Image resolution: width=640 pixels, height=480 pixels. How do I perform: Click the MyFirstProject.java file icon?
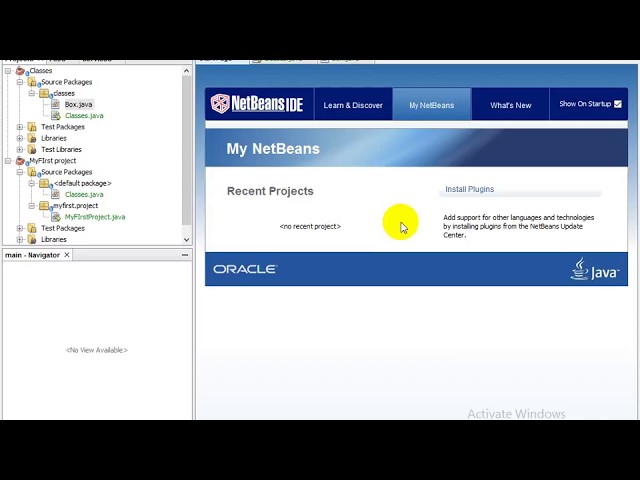pos(56,217)
